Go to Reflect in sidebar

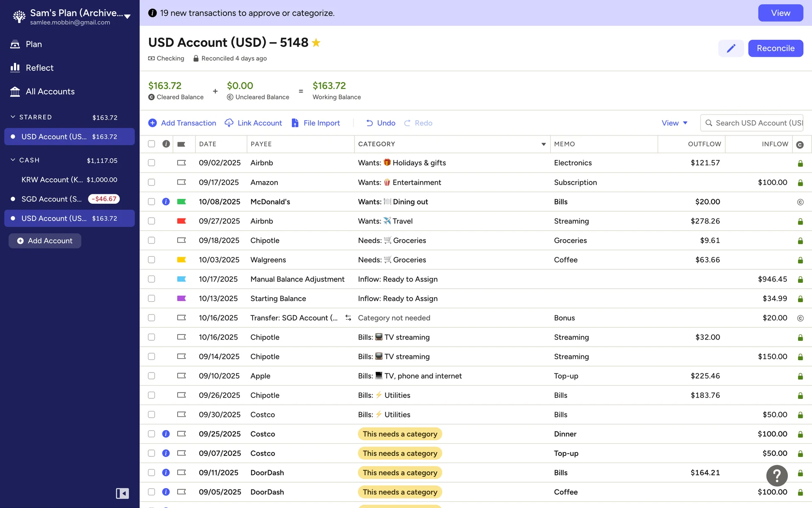coord(39,68)
